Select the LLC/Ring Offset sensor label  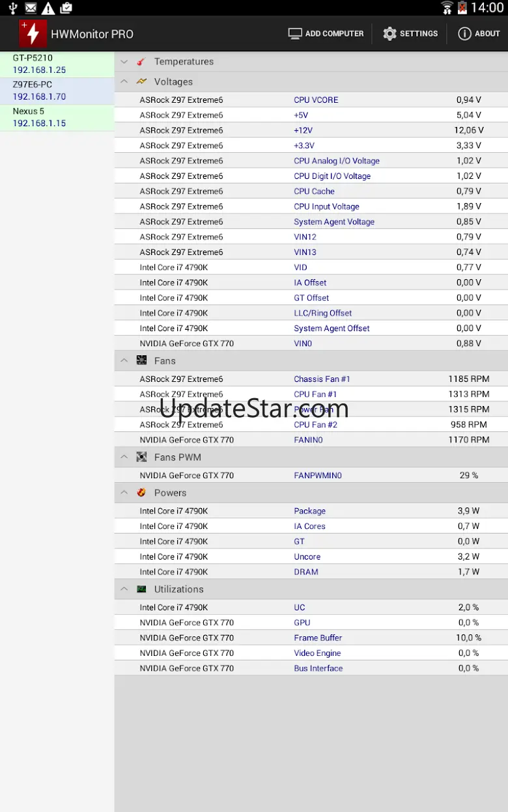323,313
